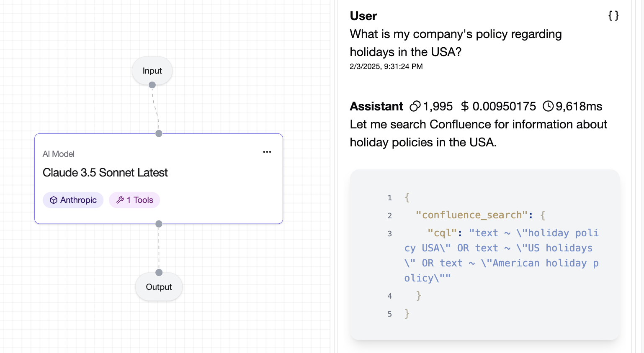Click the User message heading
This screenshot has height=353, width=644.
363,16
